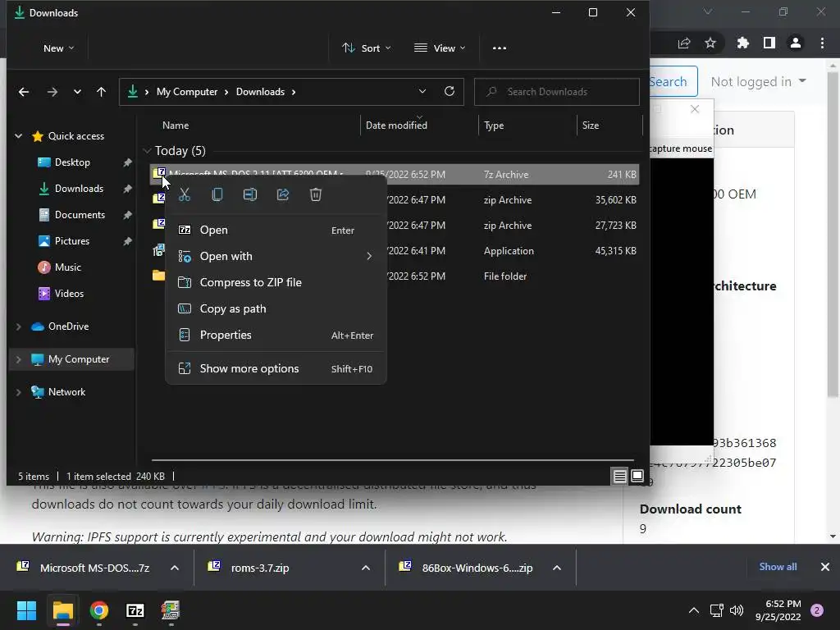Click Downloads in the address breadcrumb
840x630 pixels.
tap(260, 92)
